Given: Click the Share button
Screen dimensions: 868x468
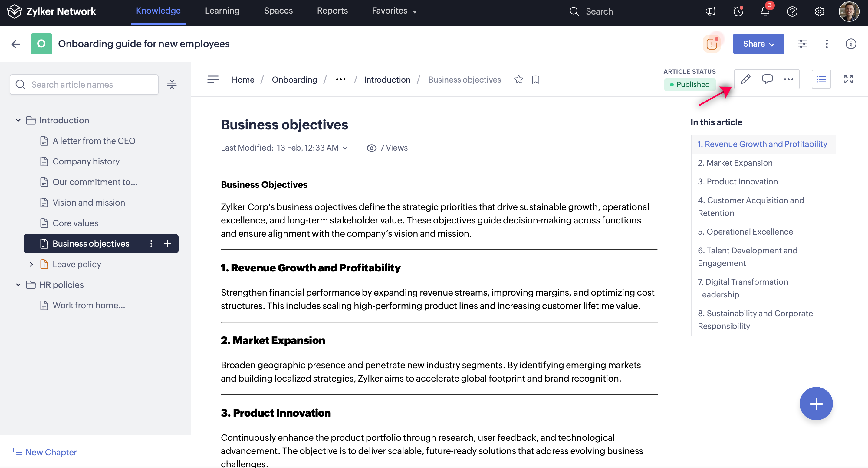Looking at the screenshot, I should [x=758, y=44].
